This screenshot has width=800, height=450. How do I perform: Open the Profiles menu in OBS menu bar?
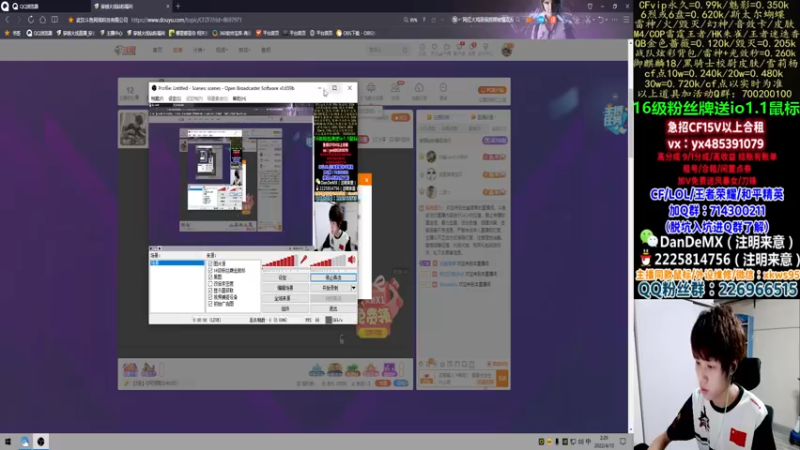pyautogui.click(x=194, y=98)
